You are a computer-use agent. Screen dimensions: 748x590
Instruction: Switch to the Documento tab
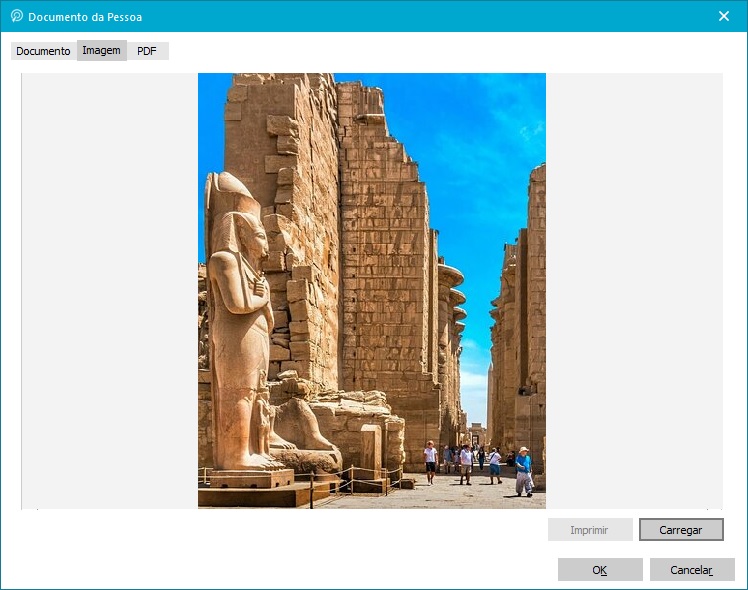point(43,51)
